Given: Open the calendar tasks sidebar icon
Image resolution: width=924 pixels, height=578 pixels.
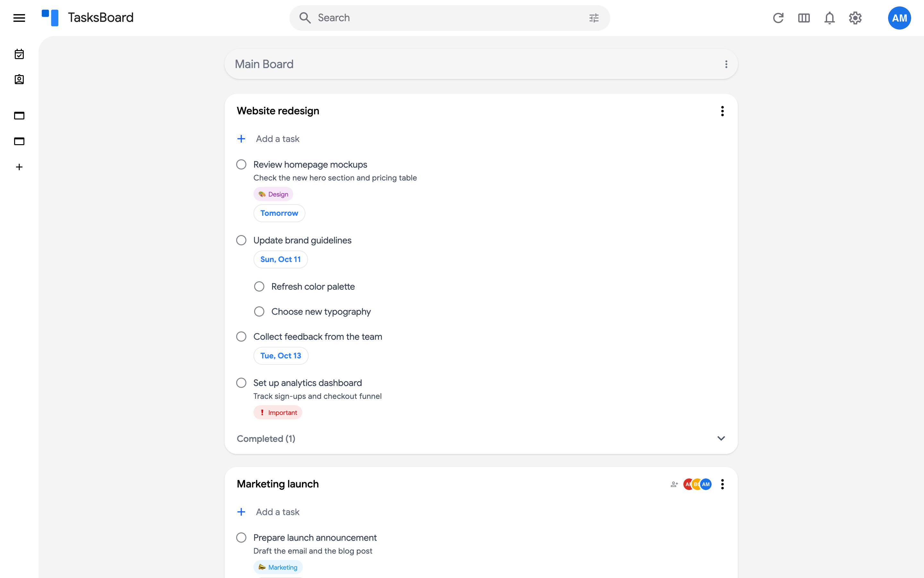Looking at the screenshot, I should [x=19, y=54].
